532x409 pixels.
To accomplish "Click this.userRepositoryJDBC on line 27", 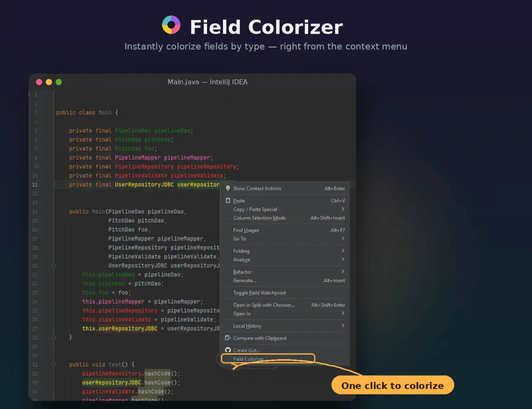I will 120,329.
